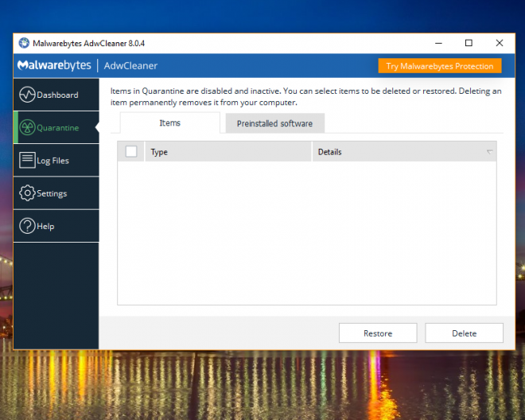
Task: Select the Quarantine biohazard icon
Action: 27,127
